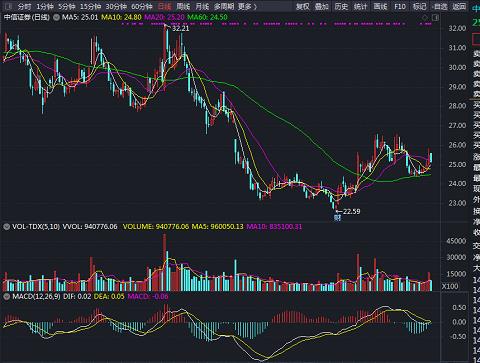Click the 叠加 overlay button

pyautogui.click(x=322, y=7)
